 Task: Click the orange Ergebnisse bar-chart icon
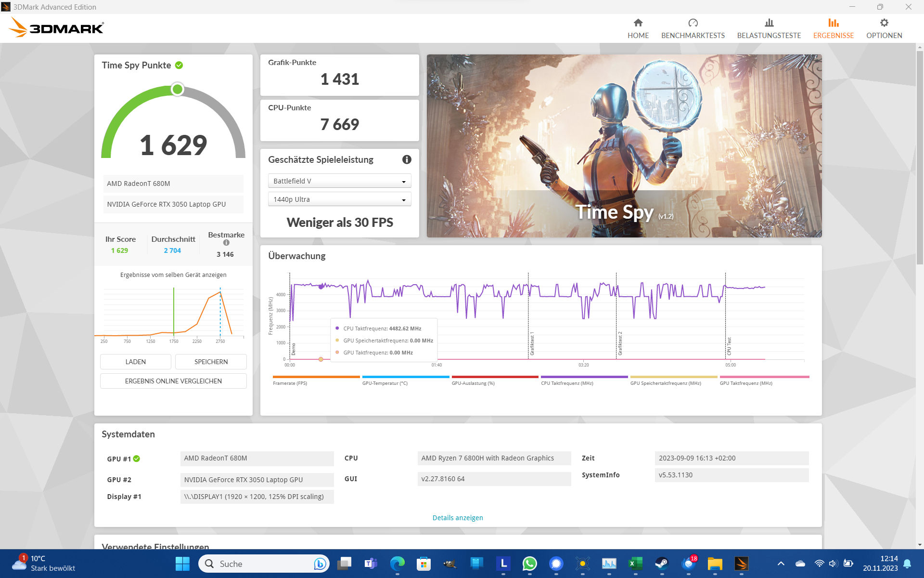(x=834, y=23)
